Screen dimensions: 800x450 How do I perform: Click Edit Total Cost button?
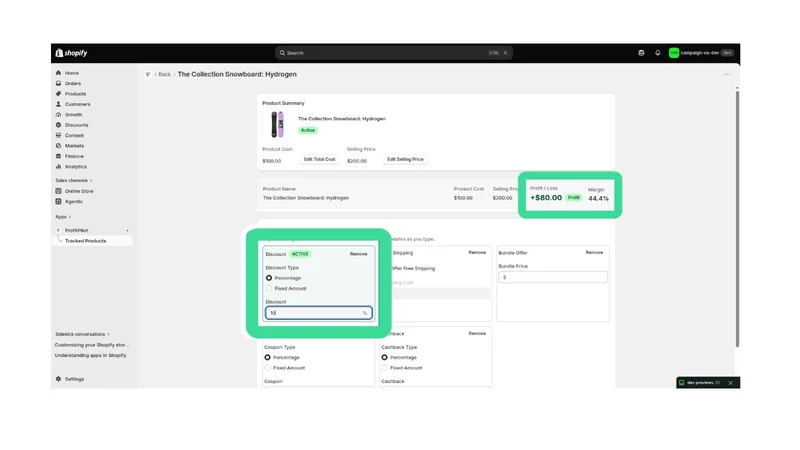click(x=319, y=159)
